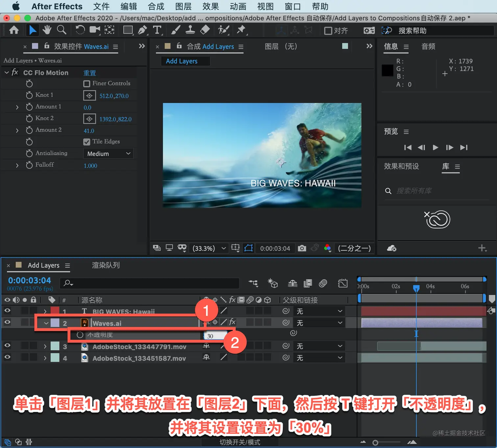Switch to the 音频 tab
This screenshot has height=448, width=497.
click(x=428, y=46)
